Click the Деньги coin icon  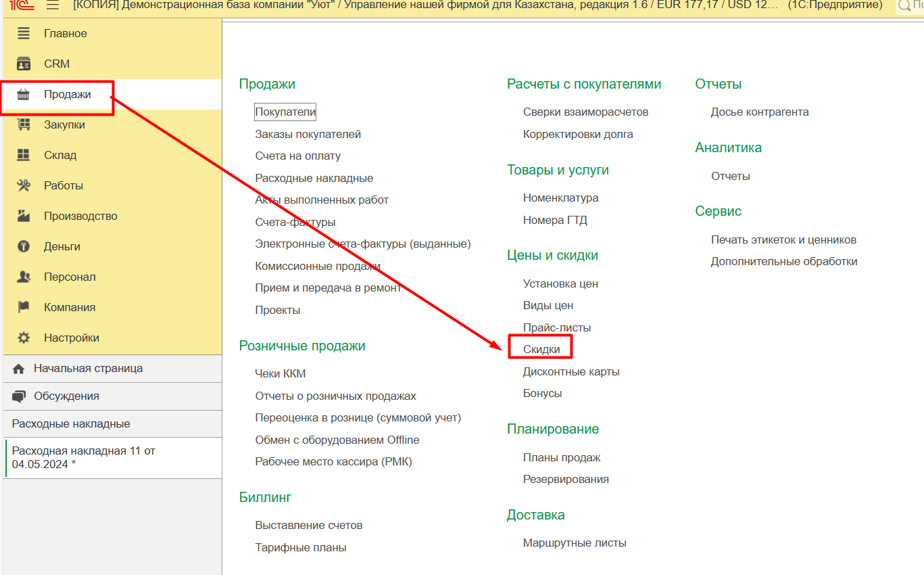pyautogui.click(x=24, y=246)
